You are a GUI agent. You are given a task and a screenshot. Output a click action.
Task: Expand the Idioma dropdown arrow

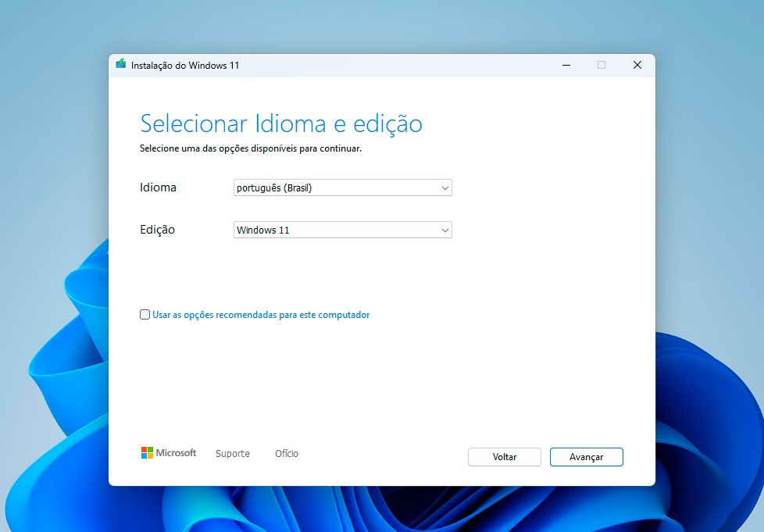pyautogui.click(x=444, y=188)
